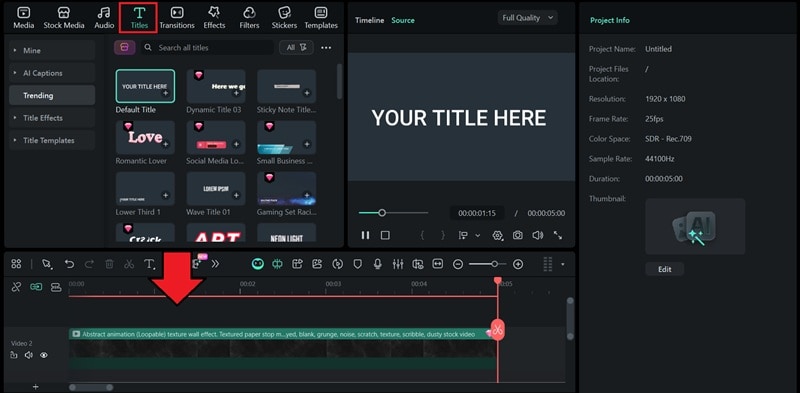Click the current timecode 00:00:01:15 field

tap(477, 213)
